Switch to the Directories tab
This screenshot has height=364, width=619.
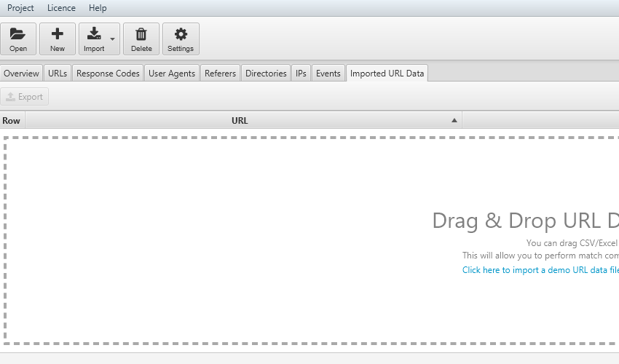coord(266,74)
